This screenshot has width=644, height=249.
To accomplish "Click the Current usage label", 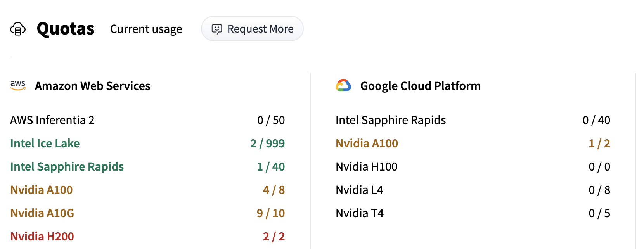I will (146, 29).
